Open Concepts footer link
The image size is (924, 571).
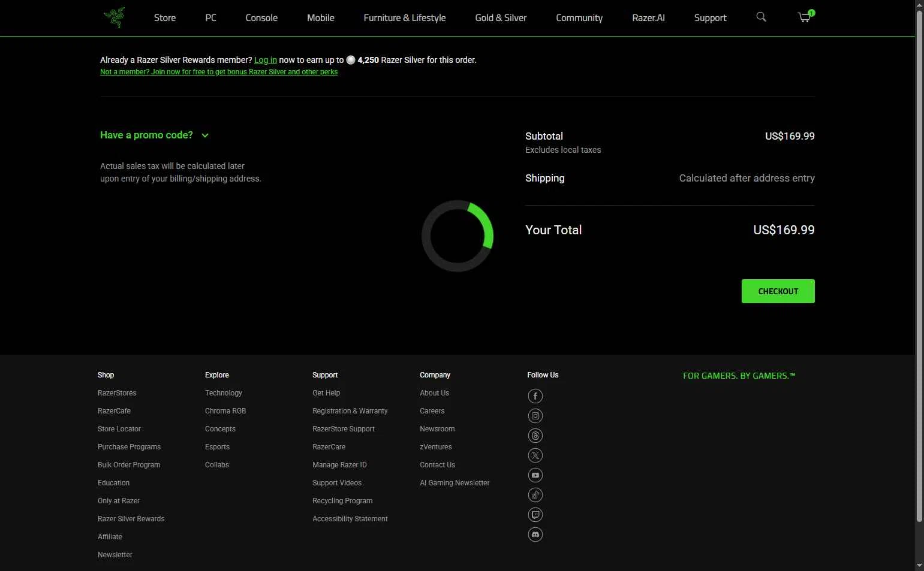pyautogui.click(x=220, y=429)
